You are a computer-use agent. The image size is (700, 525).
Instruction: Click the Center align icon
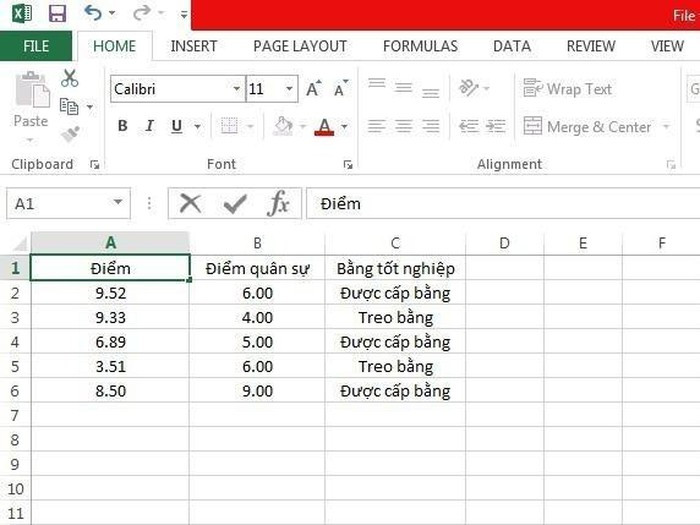tap(403, 127)
